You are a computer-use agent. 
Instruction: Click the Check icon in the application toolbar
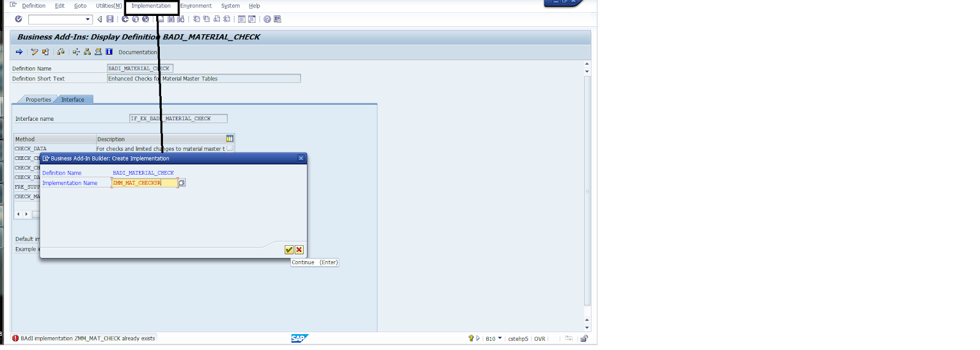61,52
